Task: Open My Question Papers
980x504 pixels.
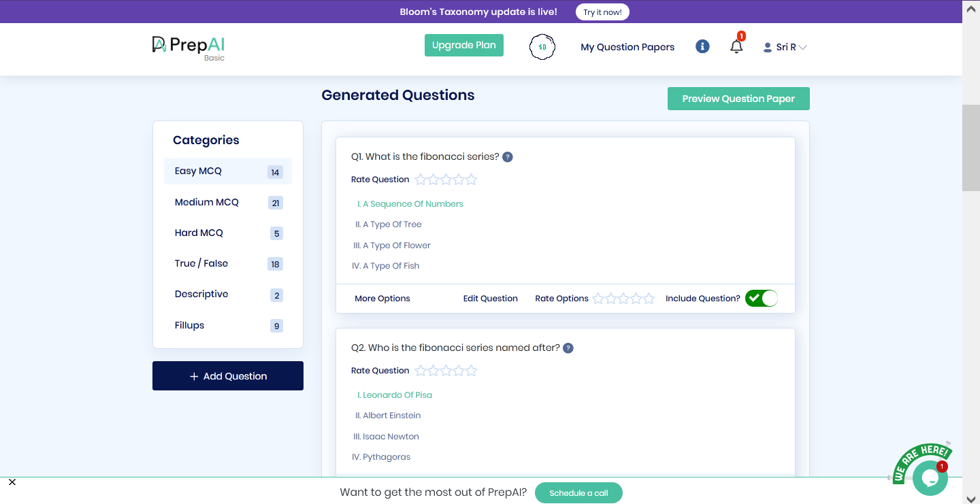Action: tap(627, 47)
